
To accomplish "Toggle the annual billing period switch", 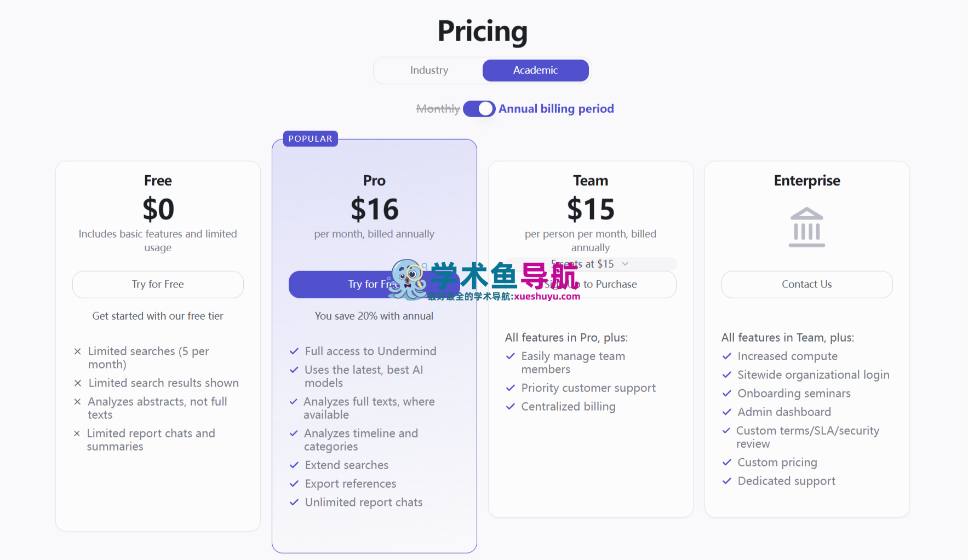I will 479,109.
